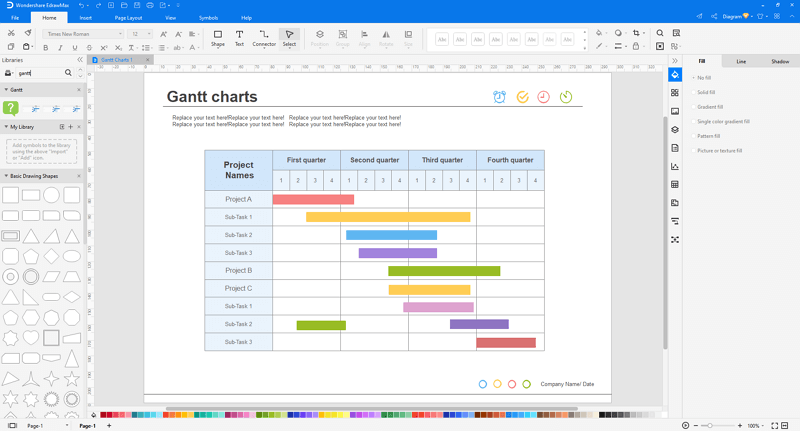
Task: Open the table icon in right sidebar
Action: [675, 185]
